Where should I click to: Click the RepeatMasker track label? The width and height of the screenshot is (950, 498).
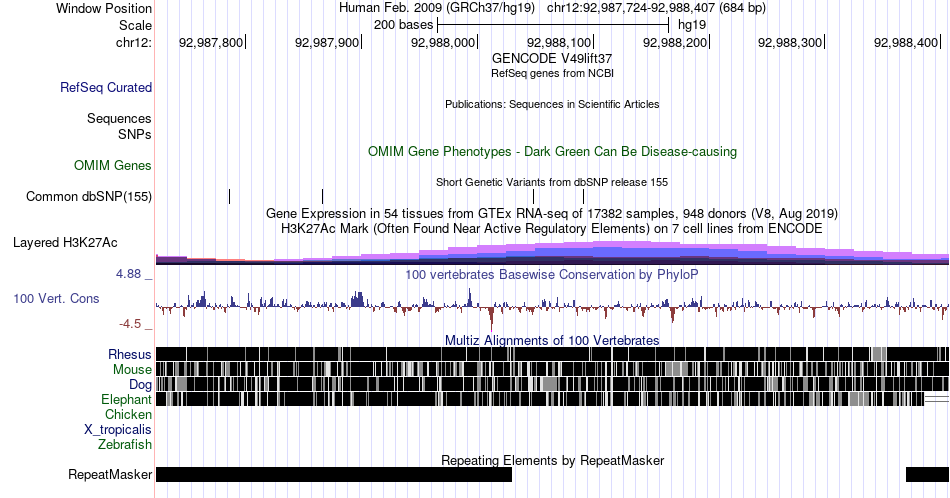(110, 474)
